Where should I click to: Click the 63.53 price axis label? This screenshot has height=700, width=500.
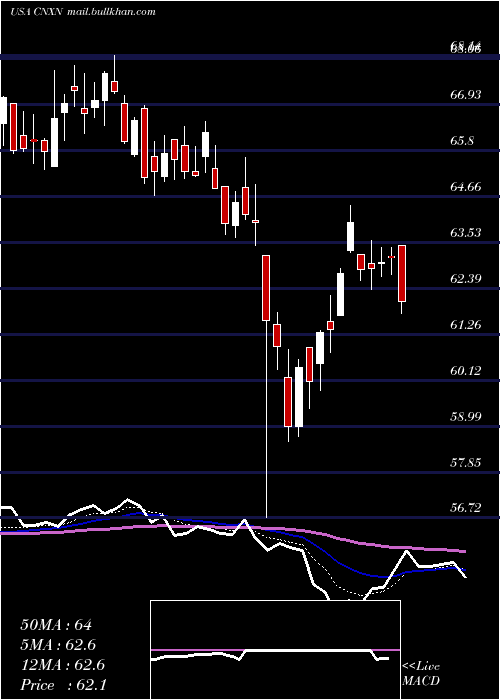[x=466, y=233]
